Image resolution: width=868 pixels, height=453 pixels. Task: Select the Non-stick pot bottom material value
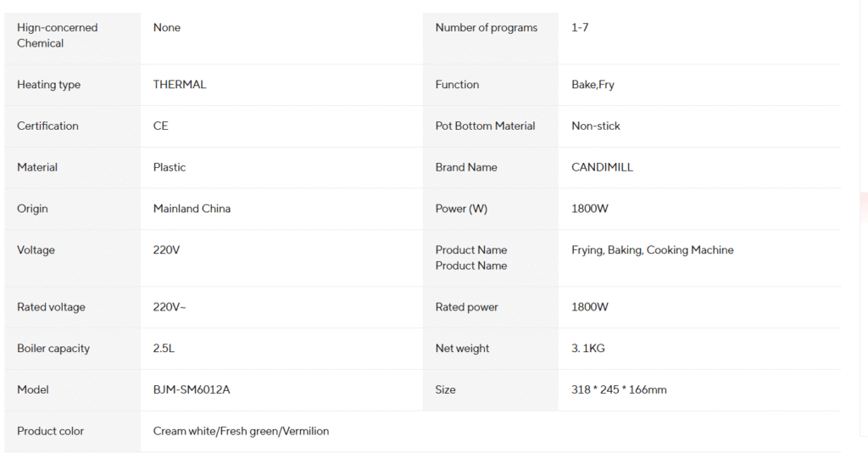pyautogui.click(x=596, y=126)
